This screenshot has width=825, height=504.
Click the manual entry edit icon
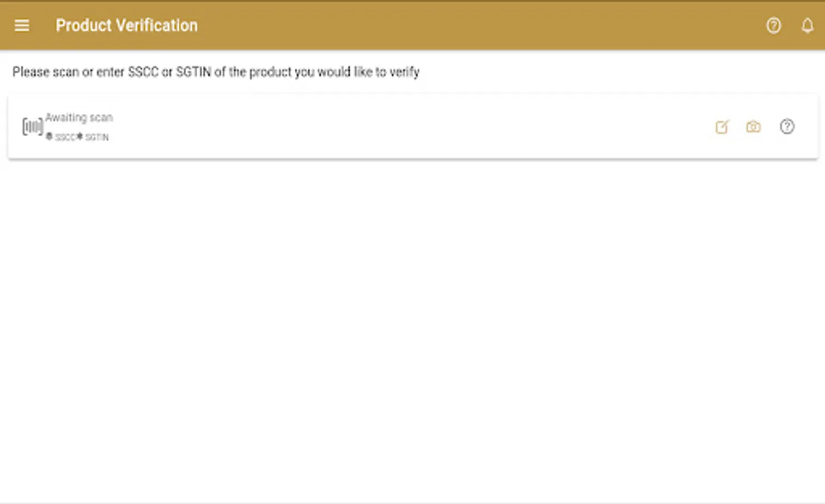(x=722, y=127)
